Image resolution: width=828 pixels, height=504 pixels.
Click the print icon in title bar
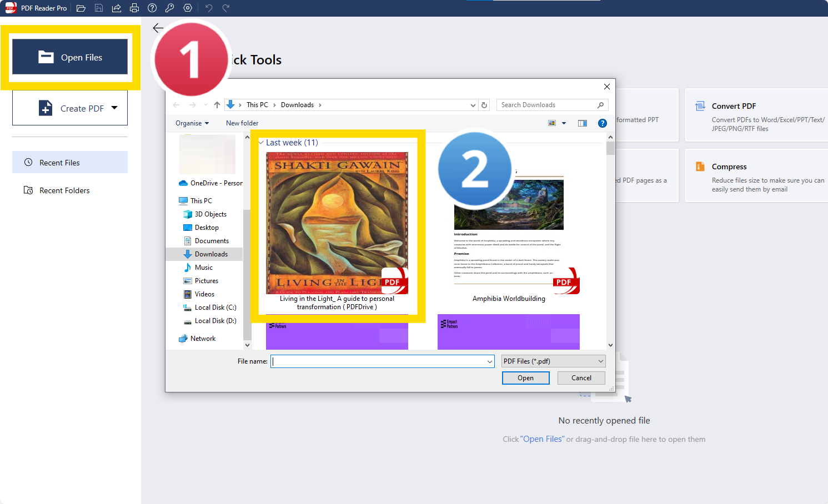tap(134, 8)
